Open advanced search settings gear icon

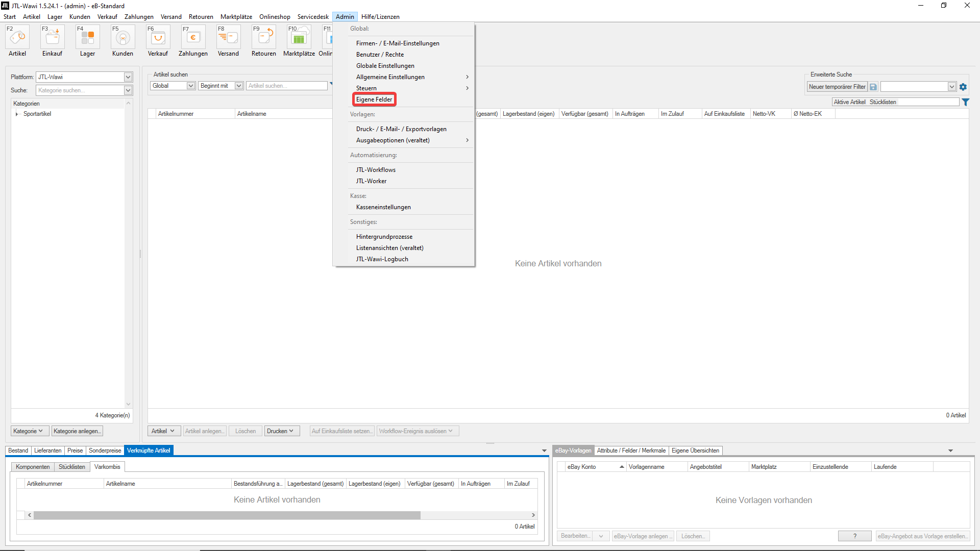pos(963,87)
